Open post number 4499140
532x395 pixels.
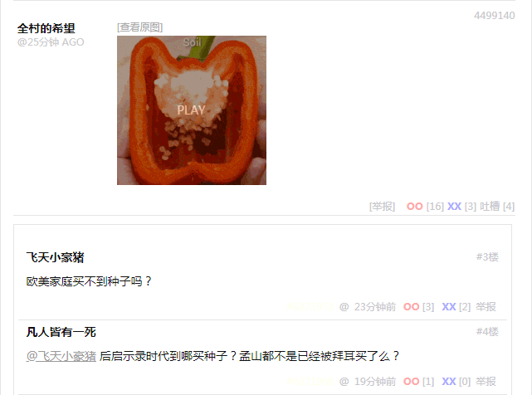pyautogui.click(x=495, y=16)
